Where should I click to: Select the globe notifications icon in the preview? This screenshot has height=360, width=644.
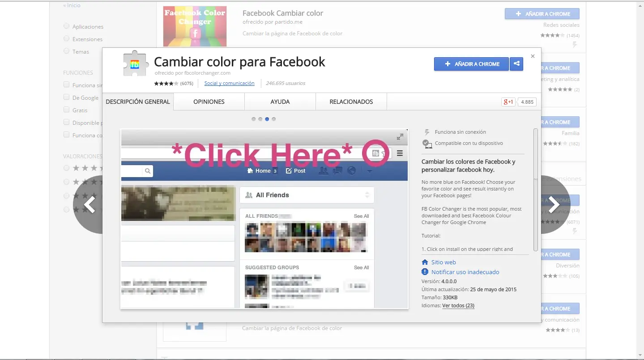pos(351,170)
